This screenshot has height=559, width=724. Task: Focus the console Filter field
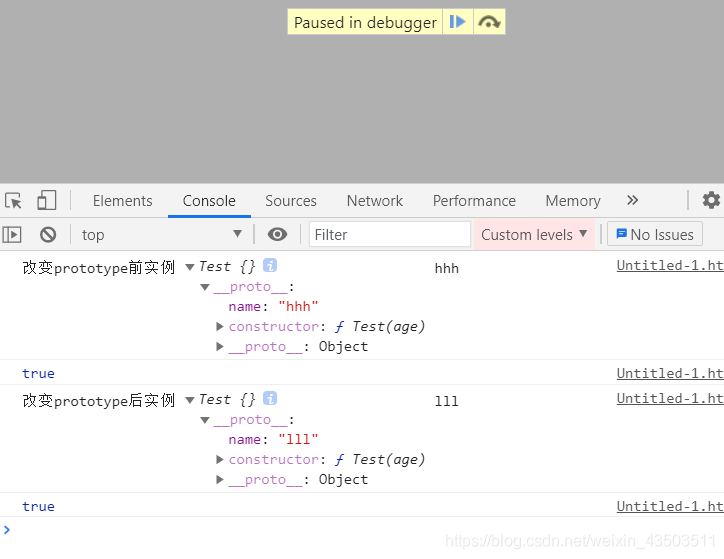pyautogui.click(x=390, y=234)
